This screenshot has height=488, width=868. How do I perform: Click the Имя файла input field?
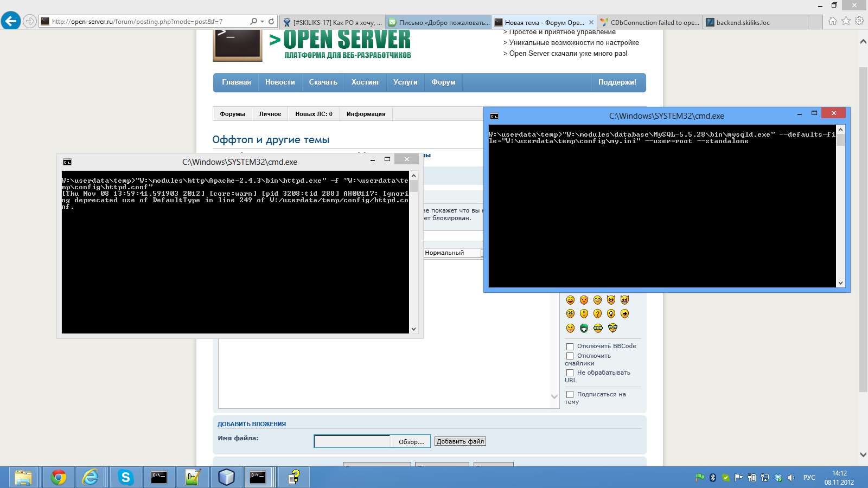tap(352, 442)
